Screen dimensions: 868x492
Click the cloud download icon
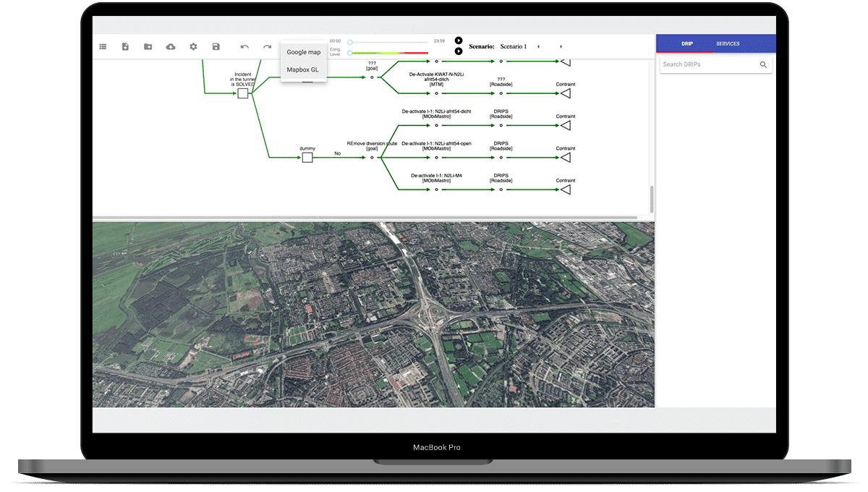(x=171, y=46)
